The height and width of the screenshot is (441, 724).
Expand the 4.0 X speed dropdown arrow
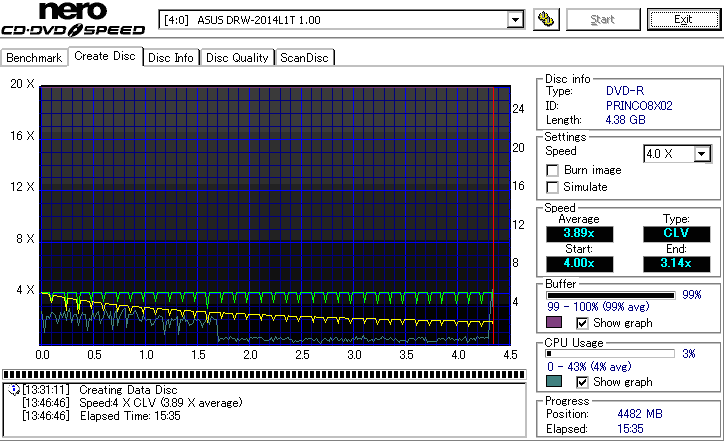(702, 154)
